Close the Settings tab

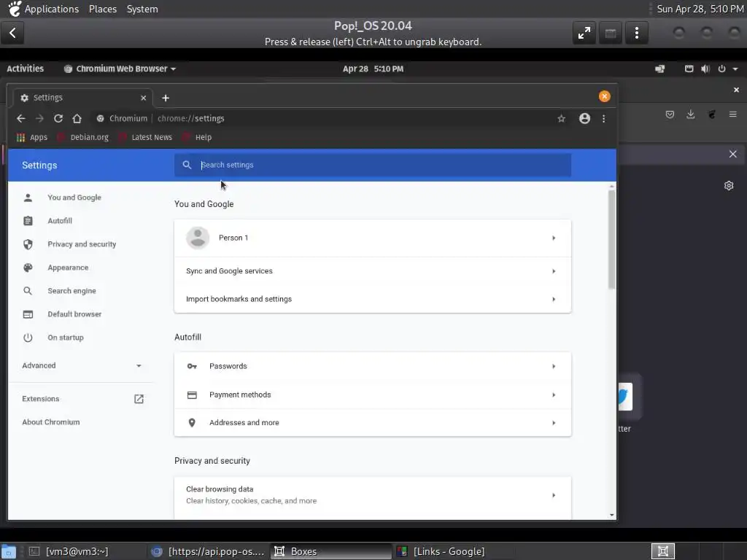click(x=144, y=98)
